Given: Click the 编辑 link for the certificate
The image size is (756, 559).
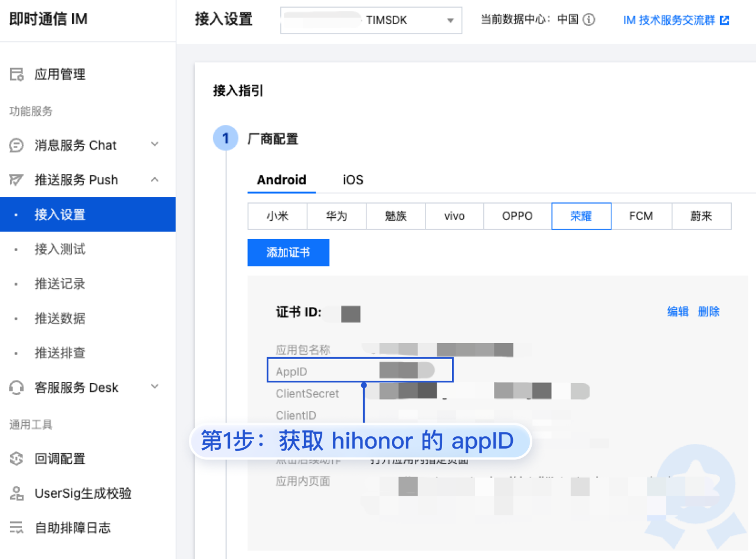Looking at the screenshot, I should 678,312.
